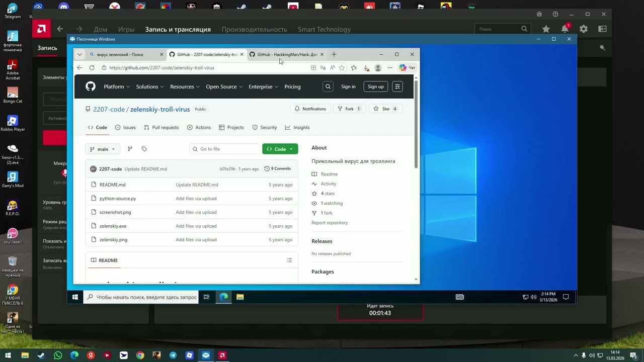
Task: Open the zelenskiy.exe file entry
Action: coord(113,226)
